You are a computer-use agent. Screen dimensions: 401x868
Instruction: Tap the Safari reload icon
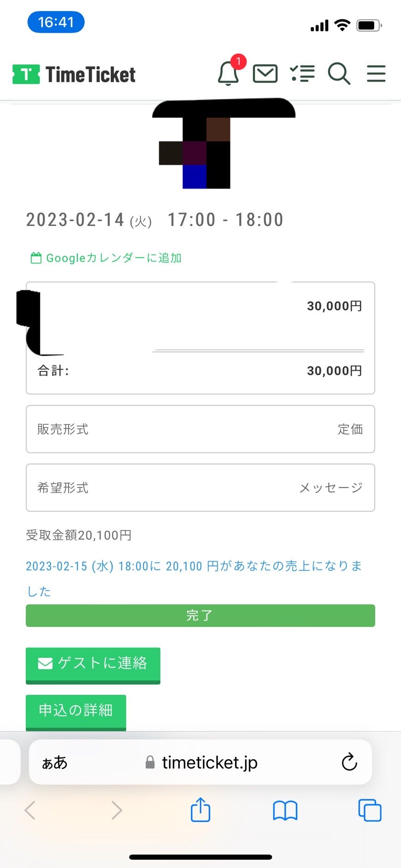click(x=349, y=762)
